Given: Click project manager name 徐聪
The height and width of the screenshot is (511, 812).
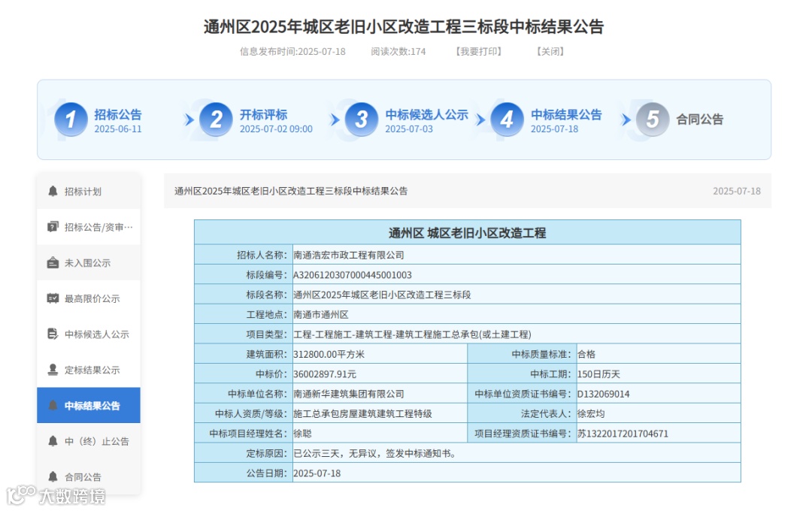Looking at the screenshot, I should pyautogui.click(x=302, y=434).
